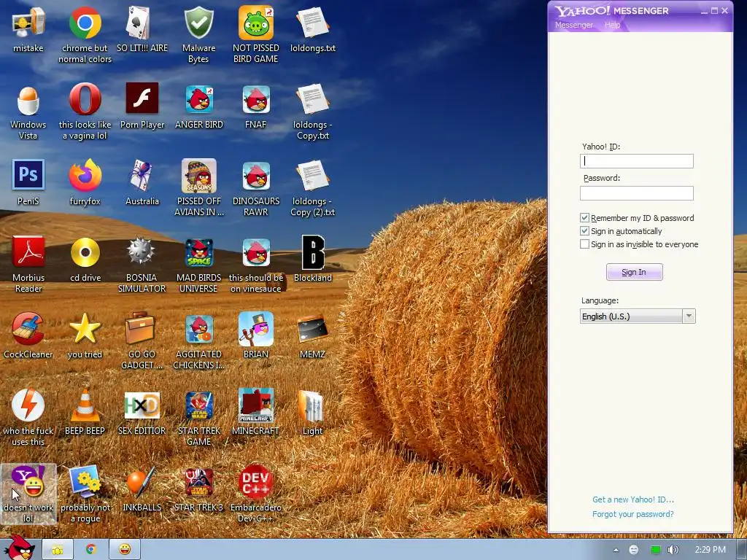Select 'loldongs - Copy (2).txt' file
747x560 pixels.
(x=312, y=176)
